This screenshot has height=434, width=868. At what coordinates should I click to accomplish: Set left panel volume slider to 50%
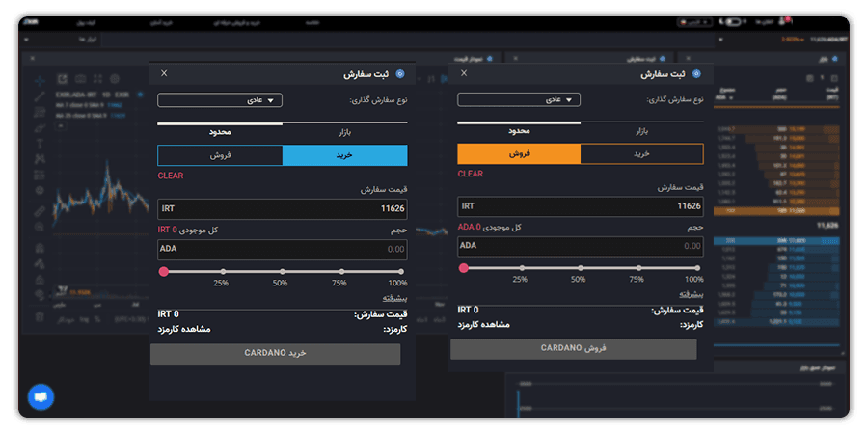283,272
